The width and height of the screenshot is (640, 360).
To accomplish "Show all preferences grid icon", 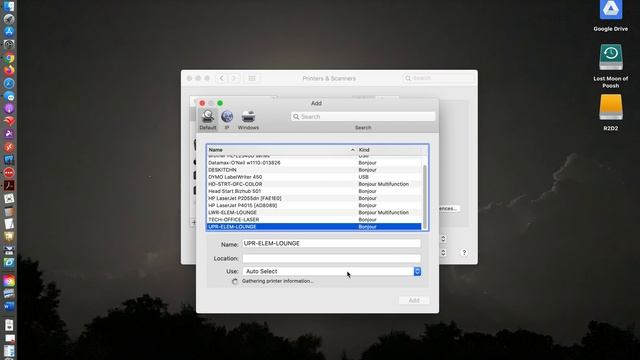I will (252, 78).
